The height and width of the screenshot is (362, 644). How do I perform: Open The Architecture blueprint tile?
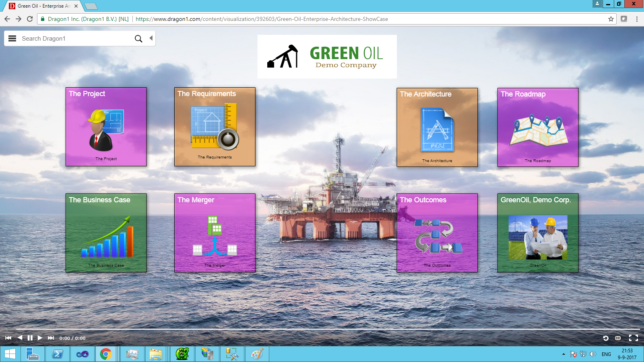[437, 127]
